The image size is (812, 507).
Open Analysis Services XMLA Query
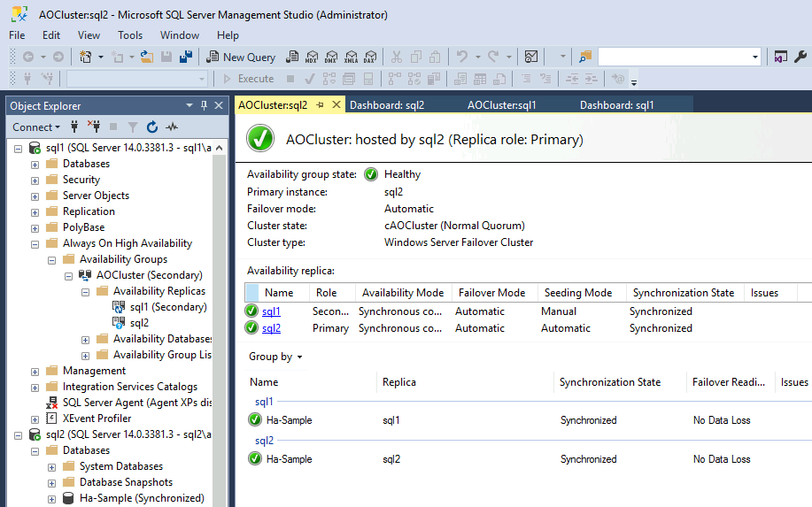[352, 57]
